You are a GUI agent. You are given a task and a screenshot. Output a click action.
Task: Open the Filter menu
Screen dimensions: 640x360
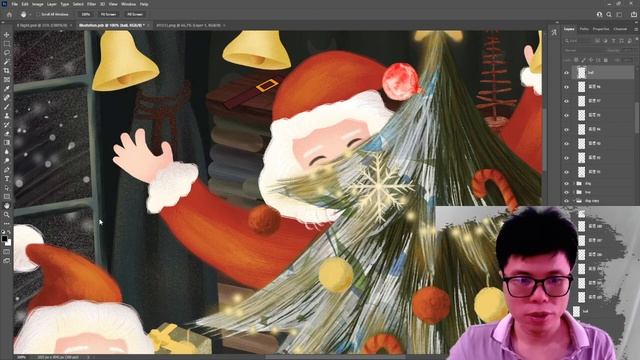91,4
